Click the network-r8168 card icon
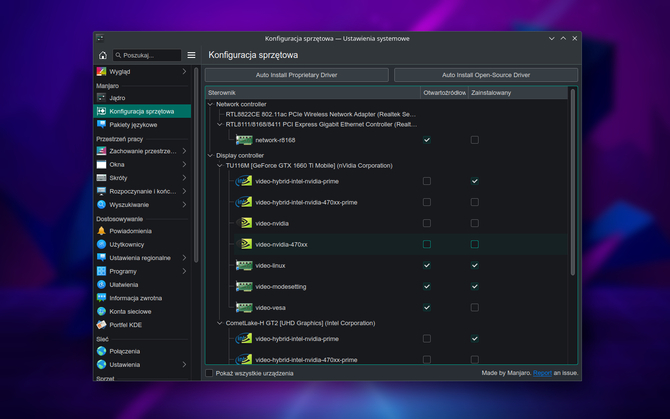670x419 pixels. 244,140
